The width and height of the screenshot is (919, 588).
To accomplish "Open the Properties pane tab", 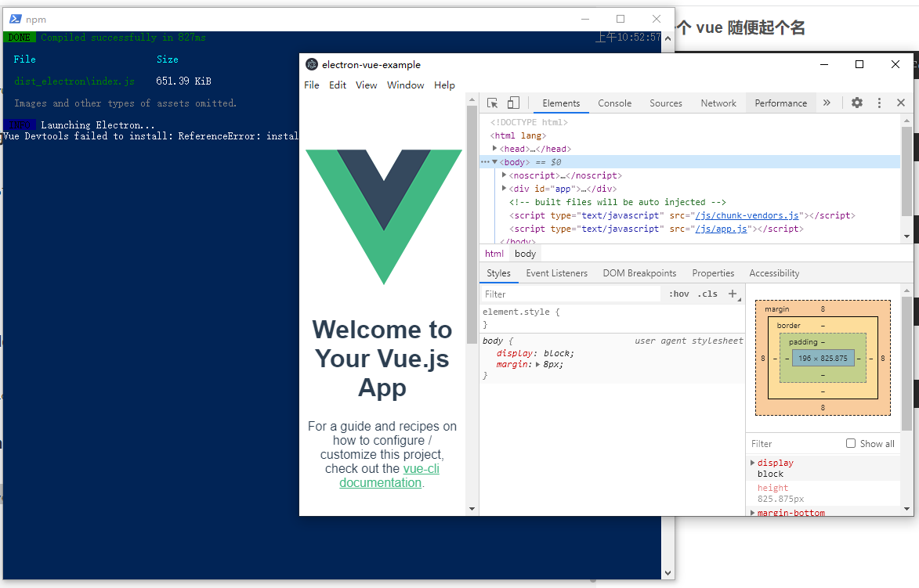I will point(713,273).
